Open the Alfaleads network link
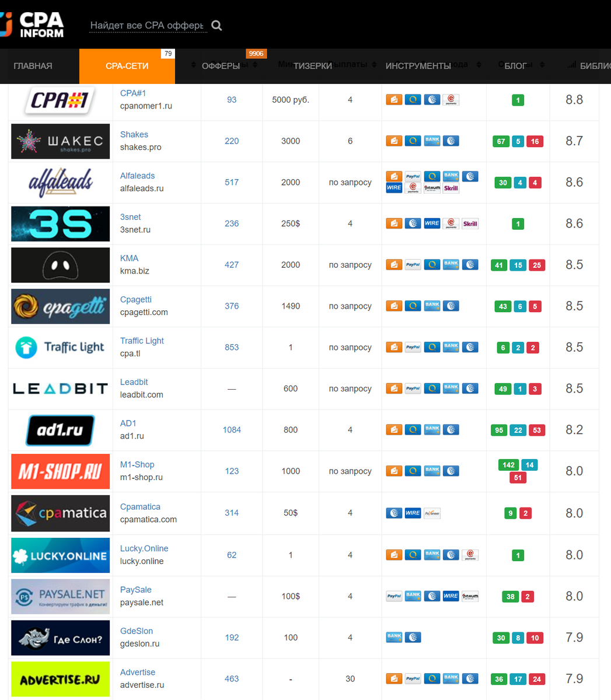 click(137, 176)
